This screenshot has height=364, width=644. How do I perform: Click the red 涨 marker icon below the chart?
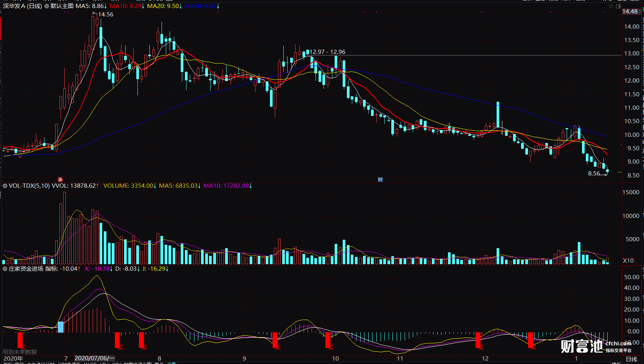60,179
